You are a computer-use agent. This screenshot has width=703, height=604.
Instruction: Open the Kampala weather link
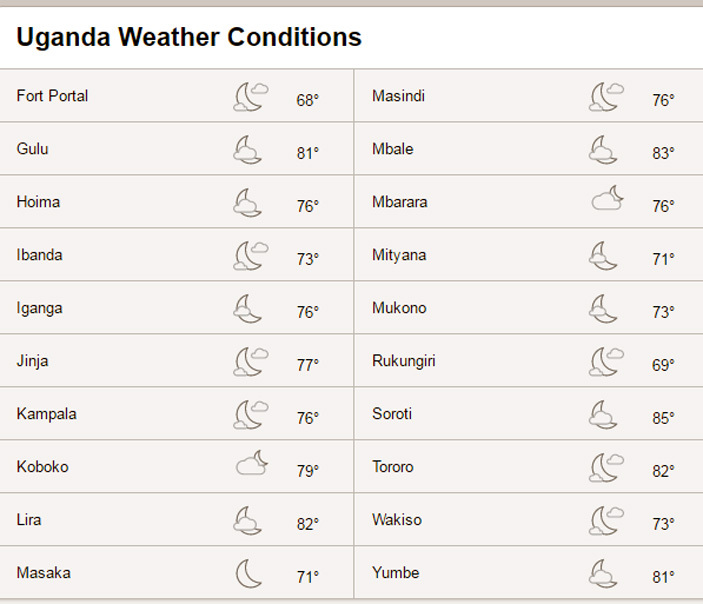tap(47, 414)
